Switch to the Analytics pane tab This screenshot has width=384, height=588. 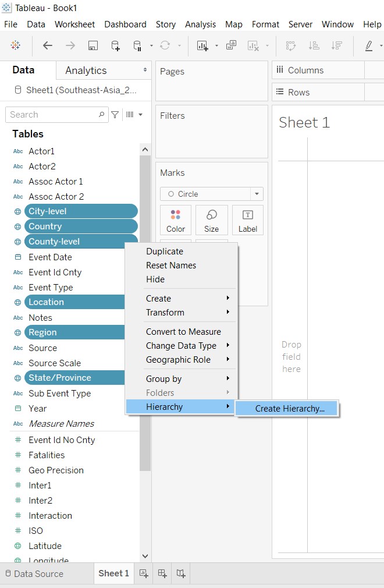point(86,70)
